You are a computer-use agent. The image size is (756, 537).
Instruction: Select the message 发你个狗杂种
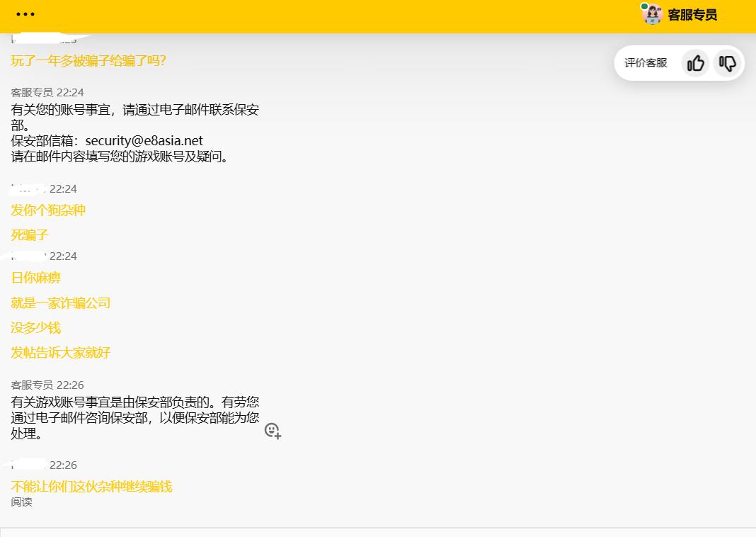[48, 210]
